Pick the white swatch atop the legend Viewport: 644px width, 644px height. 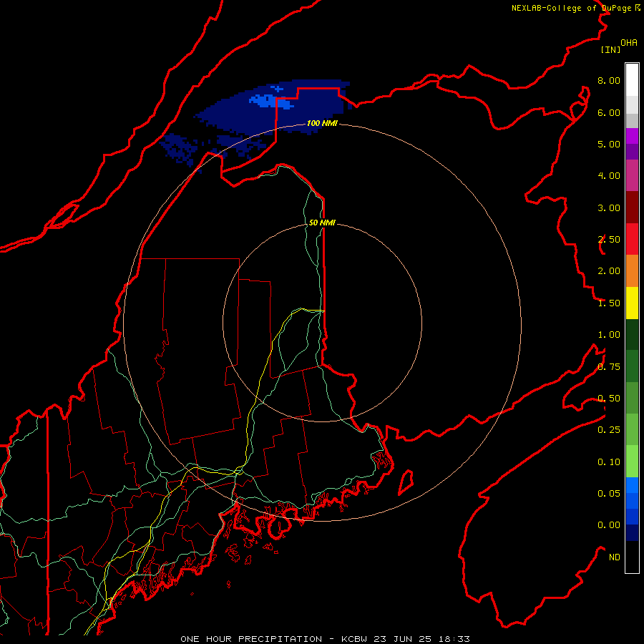(632, 80)
